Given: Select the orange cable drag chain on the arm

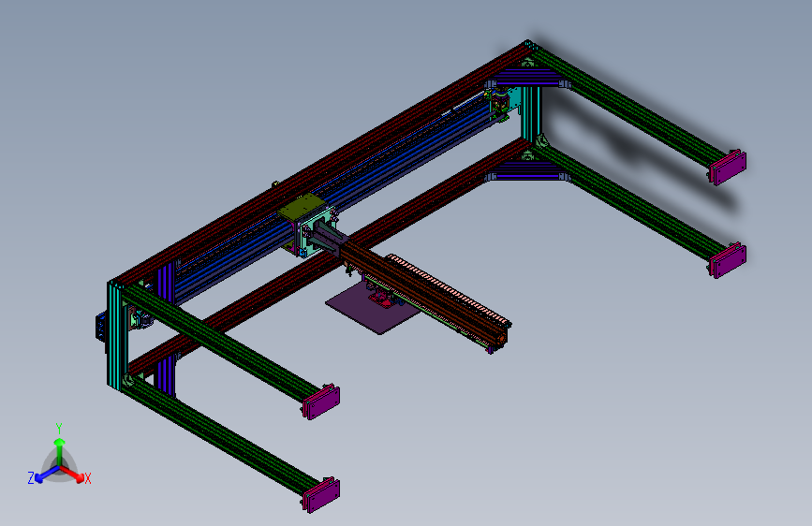Looking at the screenshot, I should tap(449, 289).
